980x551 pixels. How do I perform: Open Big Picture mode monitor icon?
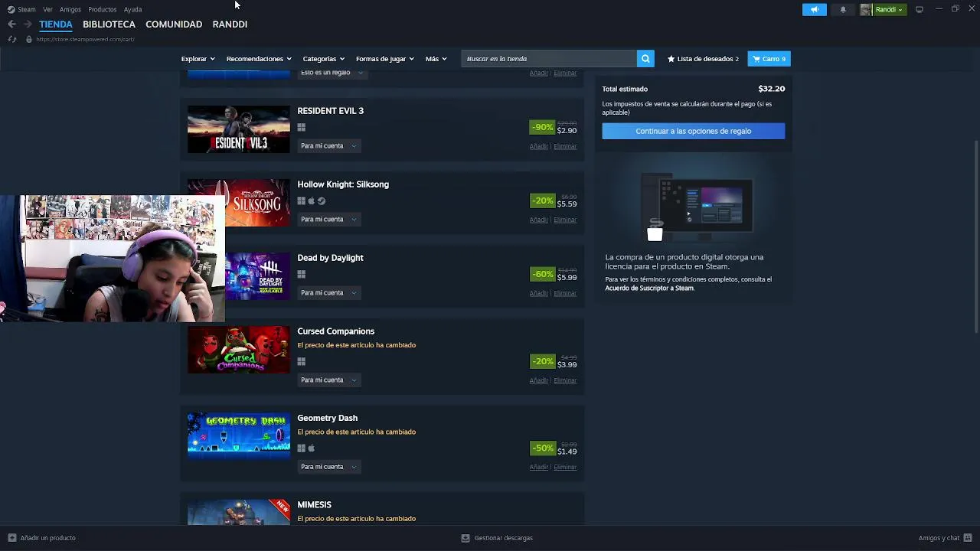pyautogui.click(x=920, y=9)
